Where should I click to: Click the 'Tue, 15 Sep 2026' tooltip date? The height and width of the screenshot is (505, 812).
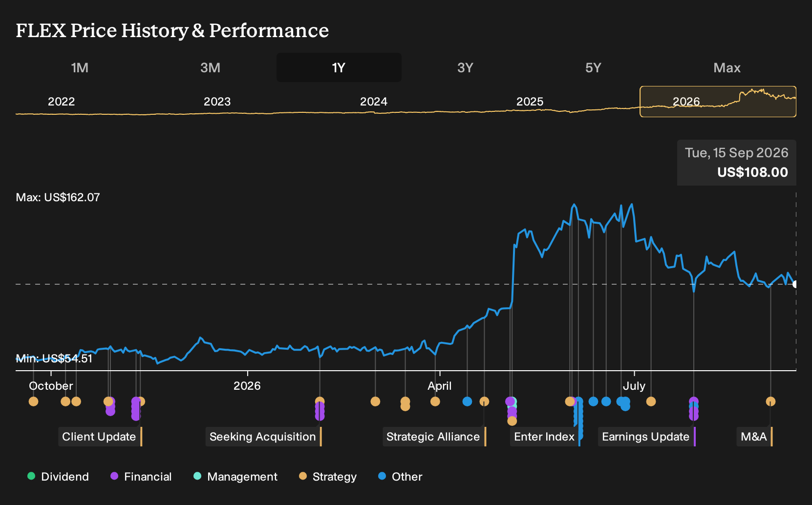(736, 153)
